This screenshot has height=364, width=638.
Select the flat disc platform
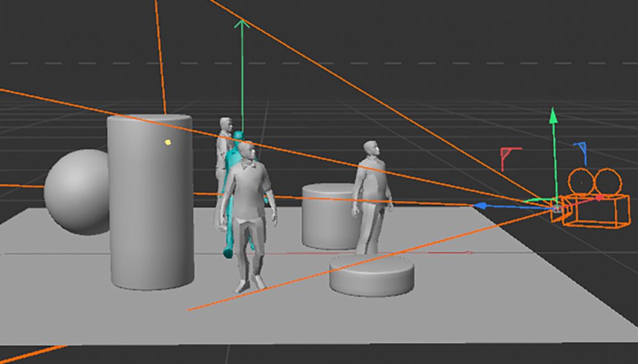[x=371, y=275]
